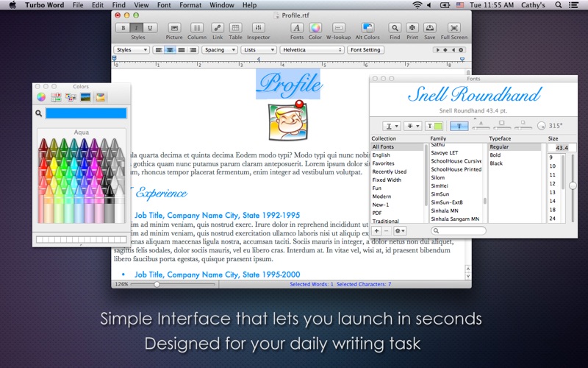
Task: Select color sliders mode in Colors panel
Action: coord(56,97)
